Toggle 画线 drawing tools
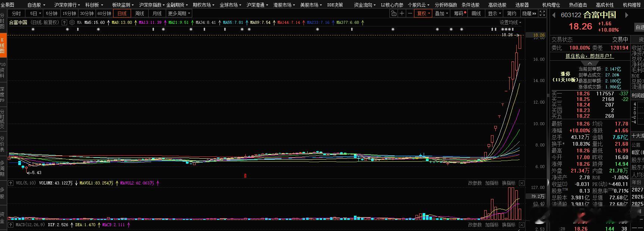 476,13
